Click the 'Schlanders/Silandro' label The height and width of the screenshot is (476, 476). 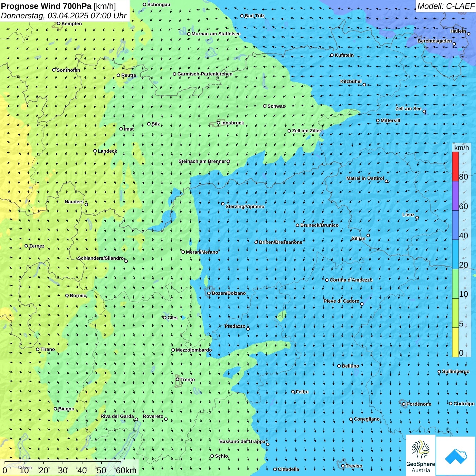point(101,258)
